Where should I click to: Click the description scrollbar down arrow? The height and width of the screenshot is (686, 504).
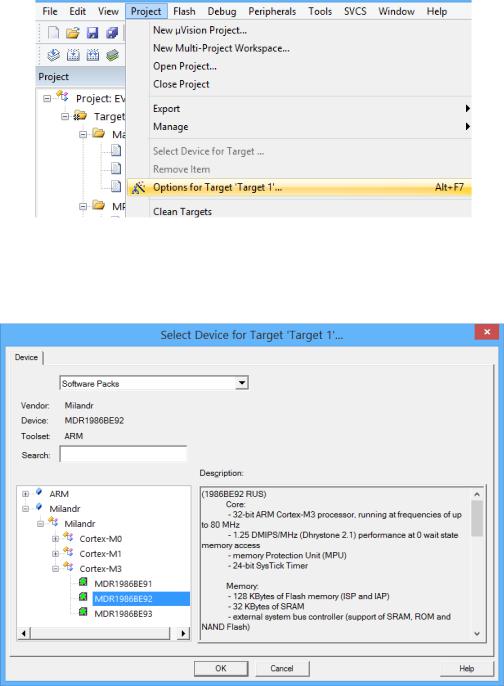tap(477, 633)
